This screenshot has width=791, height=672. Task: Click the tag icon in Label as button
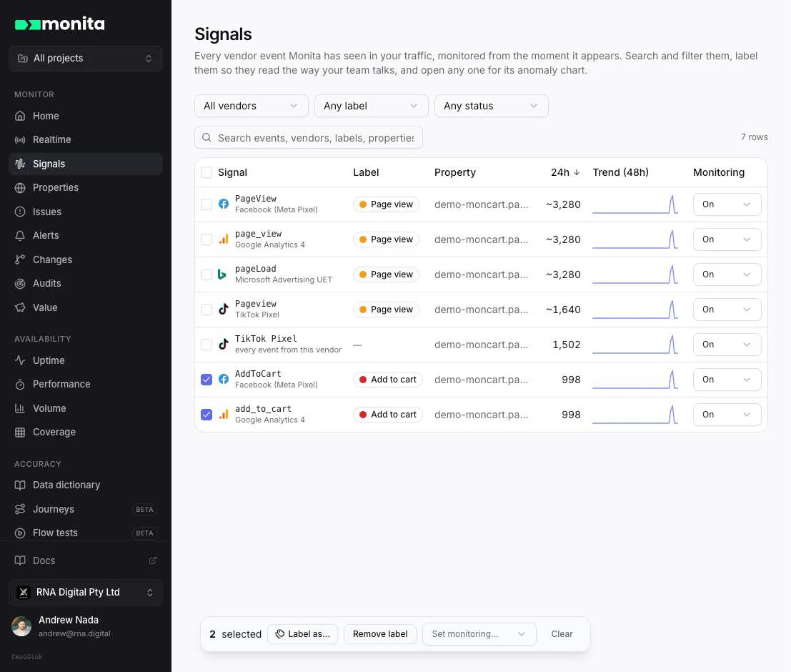coord(280,633)
